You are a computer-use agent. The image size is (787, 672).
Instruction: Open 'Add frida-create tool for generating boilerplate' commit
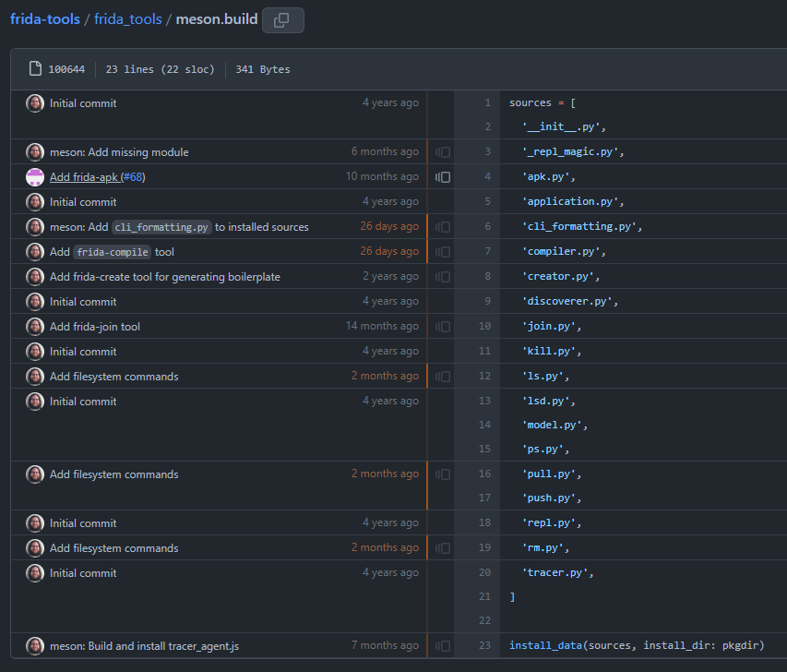pos(164,277)
